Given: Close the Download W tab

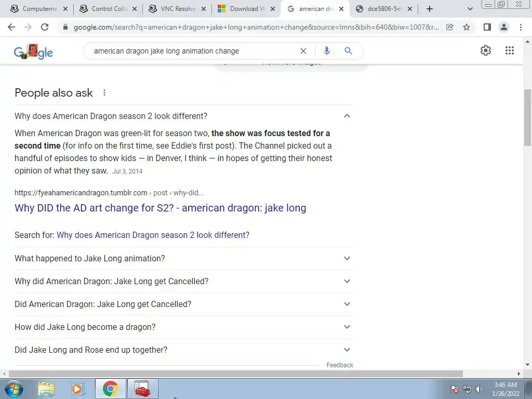Looking at the screenshot, I should (x=273, y=9).
